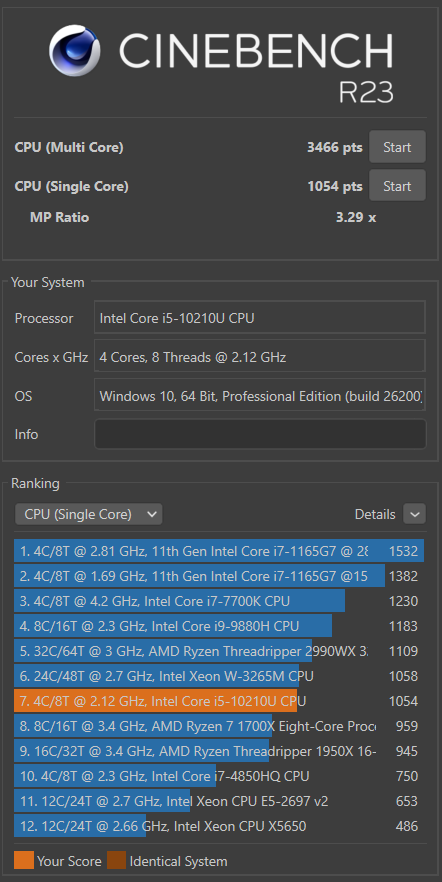This screenshot has height=882, width=442.
Task: Click the Threadripper 2990WX ranking row
Action: 219,651
